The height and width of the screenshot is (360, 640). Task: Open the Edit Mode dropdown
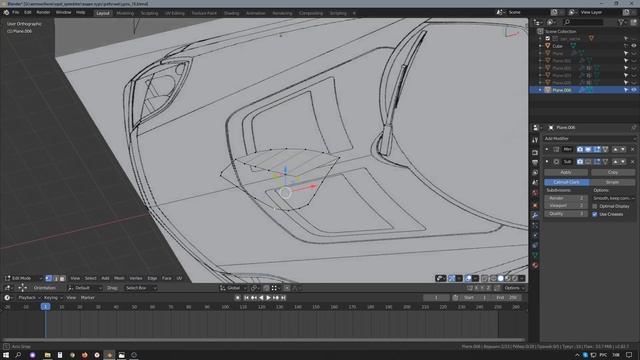tap(23, 278)
